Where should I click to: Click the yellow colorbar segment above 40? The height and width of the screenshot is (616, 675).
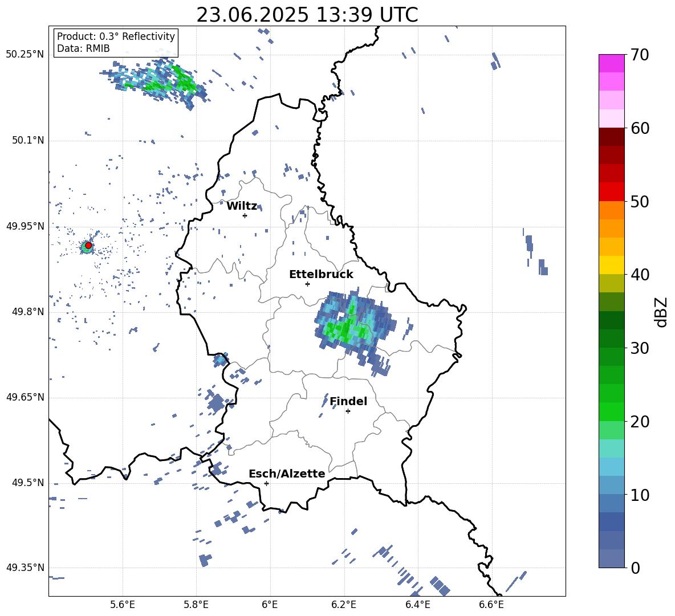(x=611, y=265)
